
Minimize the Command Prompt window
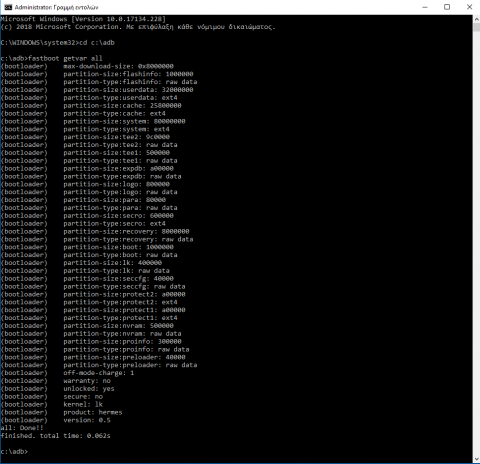(x=425, y=7)
